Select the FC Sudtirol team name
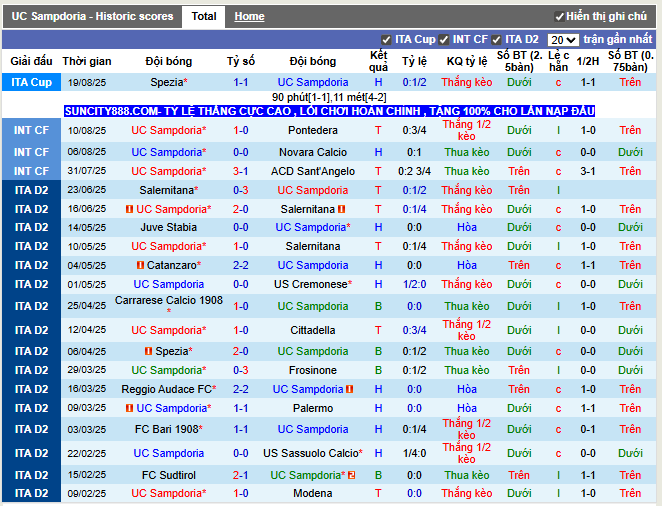662x506 pixels. pos(168,475)
